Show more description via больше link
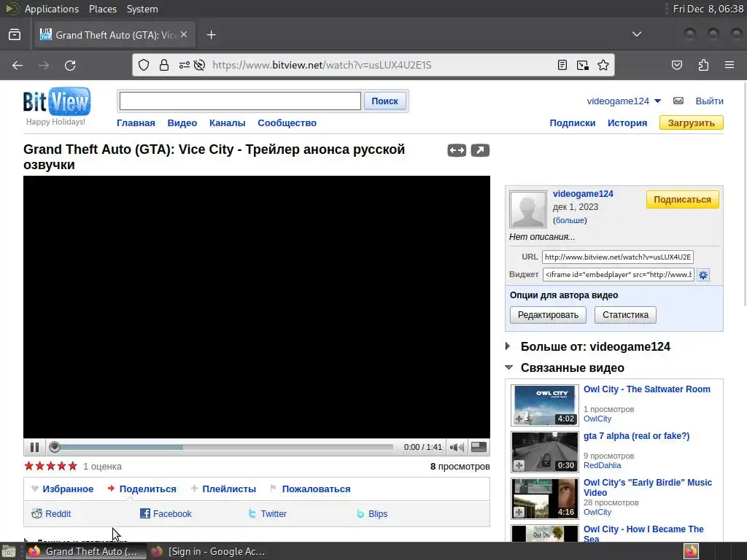This screenshot has width=747, height=560. pos(570,220)
